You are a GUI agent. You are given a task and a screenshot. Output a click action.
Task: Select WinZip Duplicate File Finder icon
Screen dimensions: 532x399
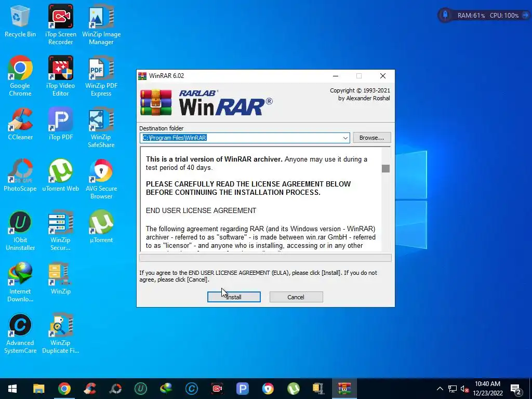[x=60, y=334]
